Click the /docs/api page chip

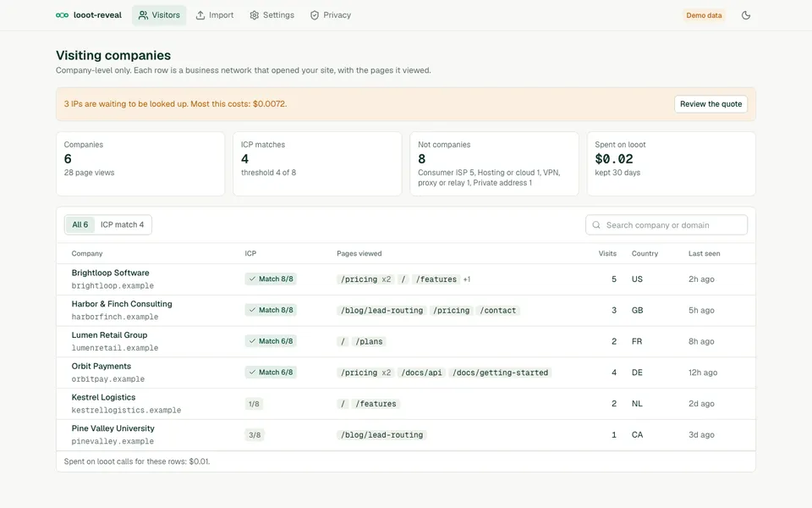tap(421, 373)
